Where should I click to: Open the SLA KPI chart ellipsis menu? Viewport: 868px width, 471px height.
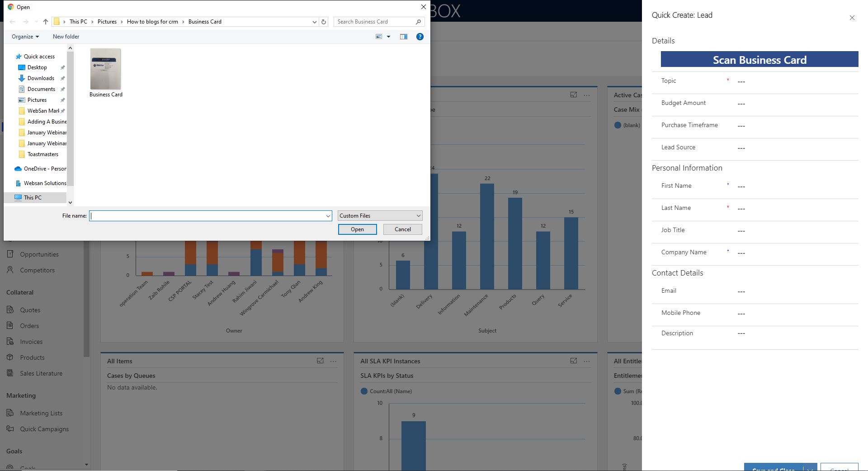(586, 361)
